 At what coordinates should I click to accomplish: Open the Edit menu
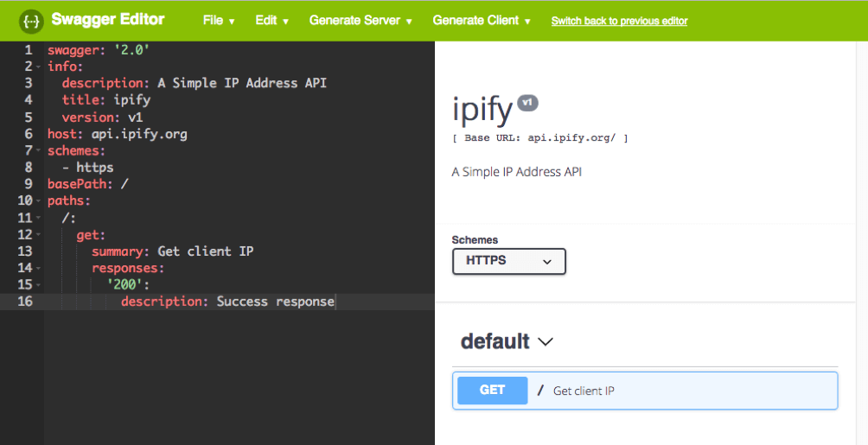(x=271, y=21)
